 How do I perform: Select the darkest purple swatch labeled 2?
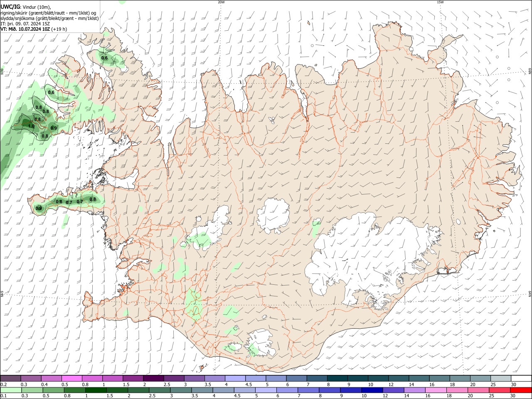(153, 378)
